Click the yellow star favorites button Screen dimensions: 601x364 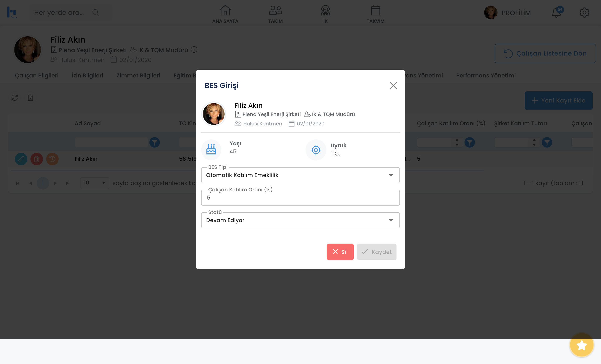point(581,345)
